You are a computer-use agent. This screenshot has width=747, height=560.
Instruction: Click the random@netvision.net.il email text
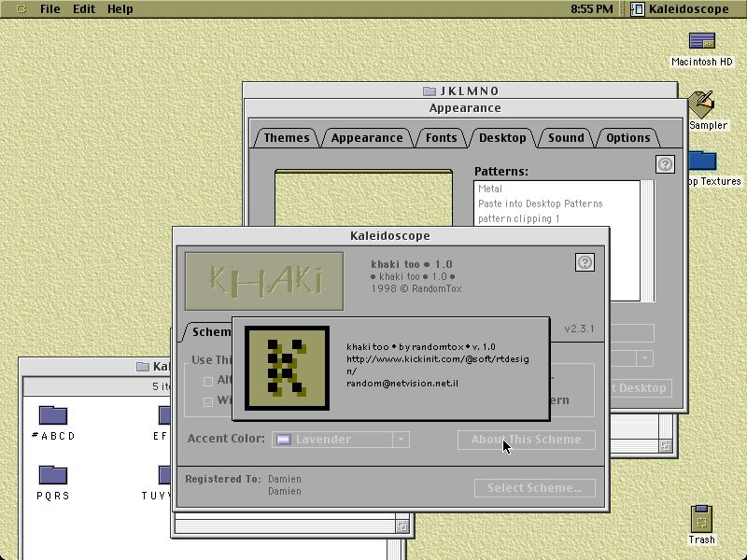[x=402, y=384]
